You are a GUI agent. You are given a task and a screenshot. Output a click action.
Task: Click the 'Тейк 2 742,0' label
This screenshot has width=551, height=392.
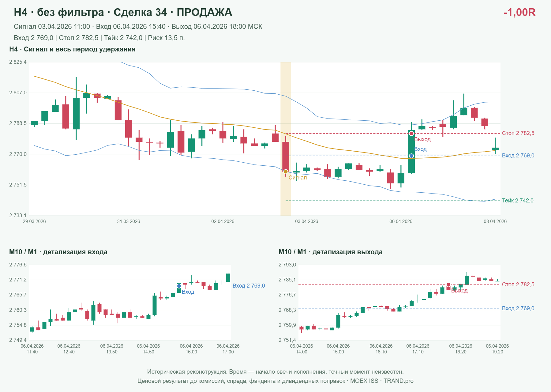518,201
